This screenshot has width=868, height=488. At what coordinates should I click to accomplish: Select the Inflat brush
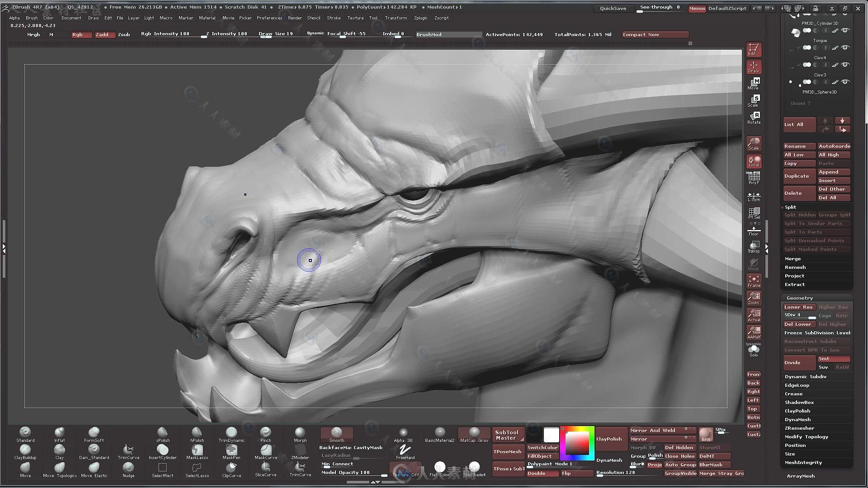pyautogui.click(x=59, y=434)
